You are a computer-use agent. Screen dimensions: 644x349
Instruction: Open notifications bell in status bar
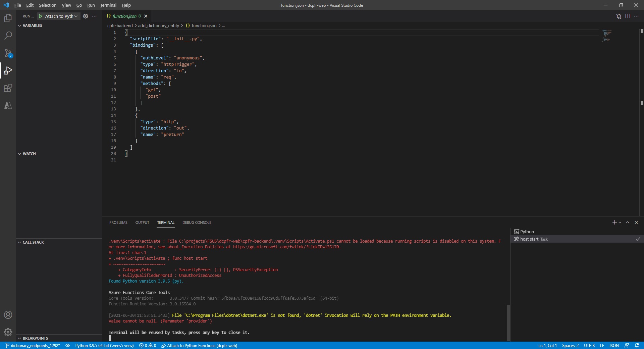(637, 345)
